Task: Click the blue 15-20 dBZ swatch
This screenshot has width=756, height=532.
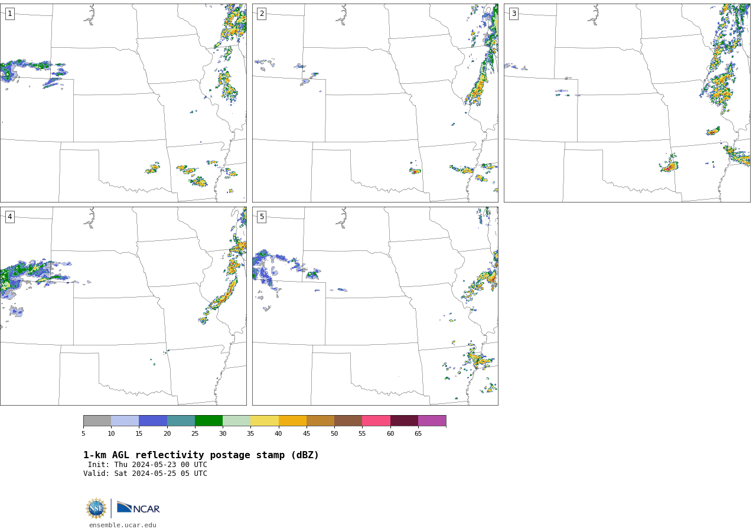Action: pyautogui.click(x=153, y=421)
